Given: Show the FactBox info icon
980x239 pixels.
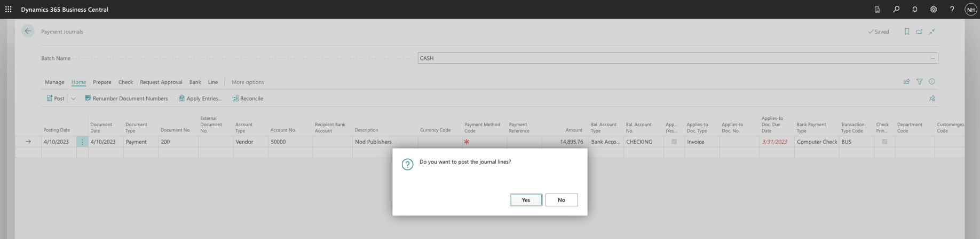Looking at the screenshot, I should point(932,82).
